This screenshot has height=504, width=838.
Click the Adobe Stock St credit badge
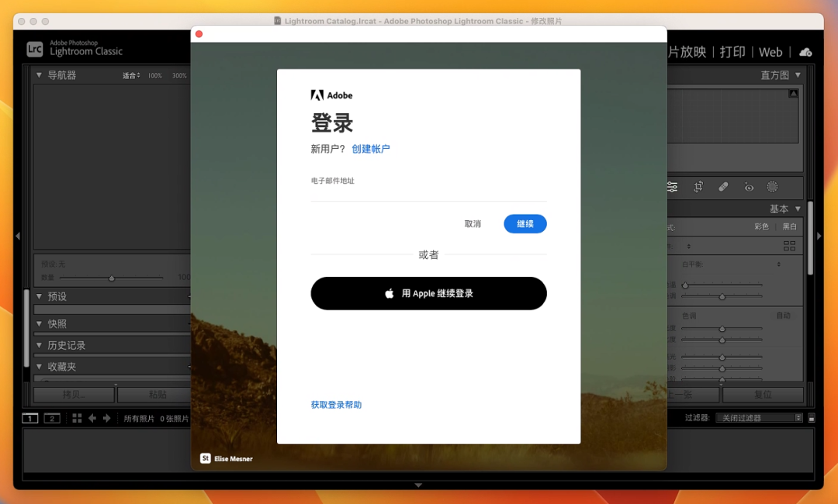pyautogui.click(x=205, y=458)
